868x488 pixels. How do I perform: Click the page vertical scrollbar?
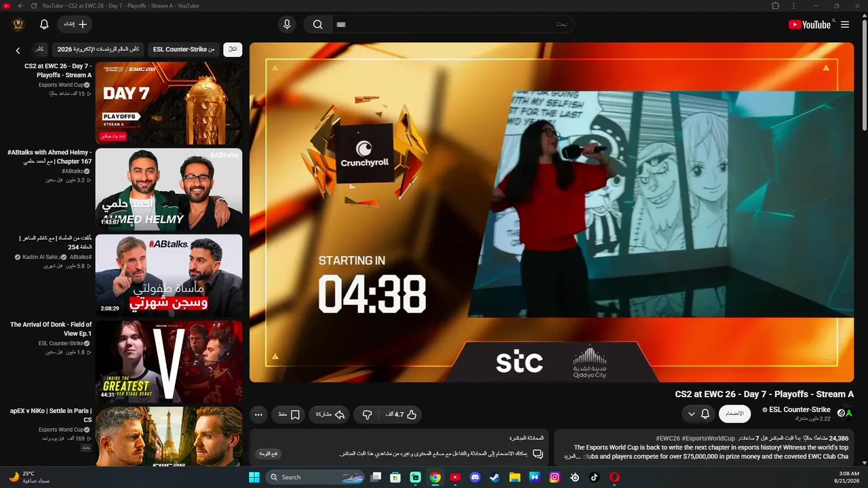click(864, 75)
